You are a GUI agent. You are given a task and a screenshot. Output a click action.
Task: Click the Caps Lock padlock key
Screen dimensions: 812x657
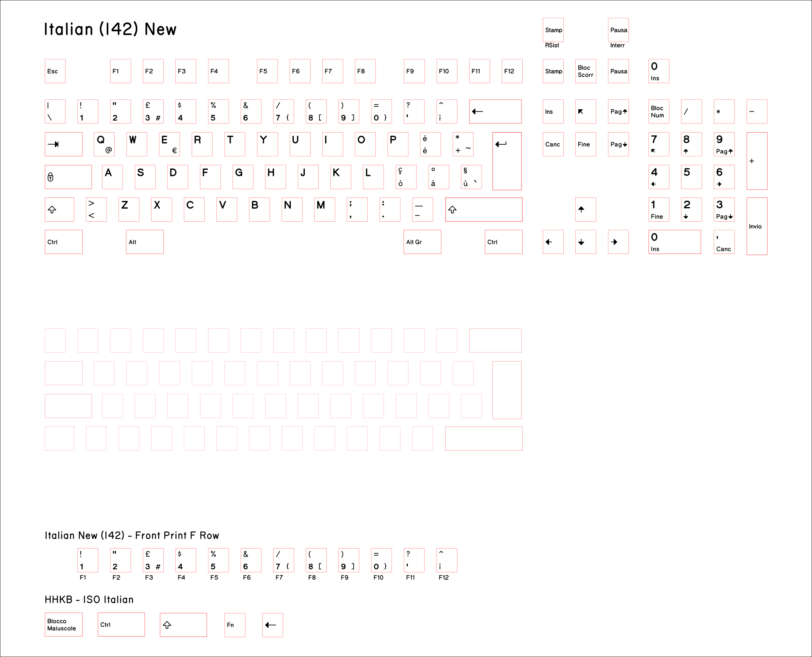pos(68,177)
